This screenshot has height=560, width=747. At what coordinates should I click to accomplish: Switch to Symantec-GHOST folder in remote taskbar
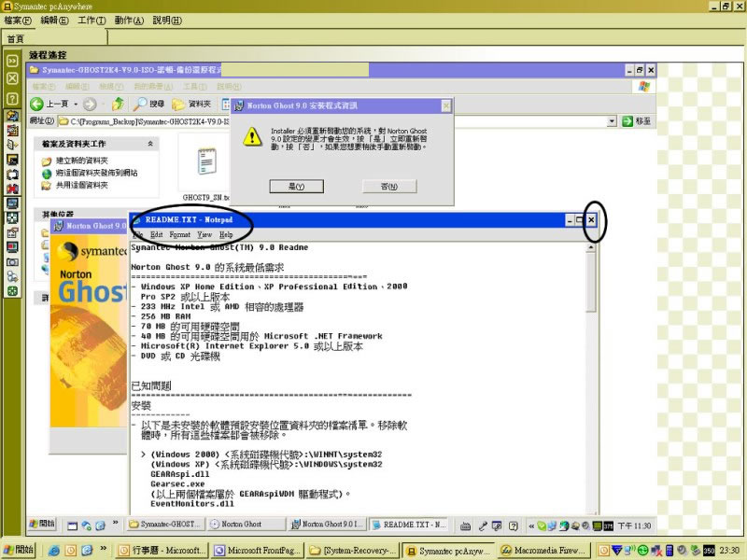point(166,525)
